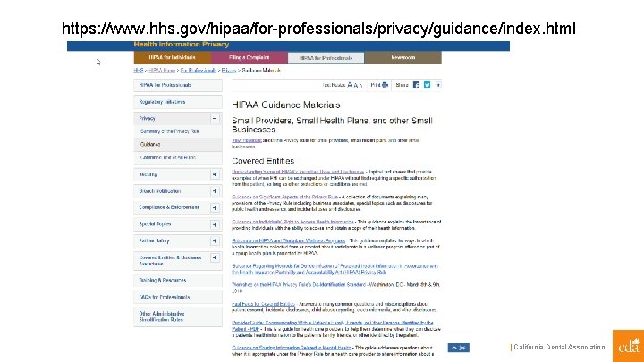Open Understanding HIPAA Permitted Uses and Disclosures link
The height and width of the screenshot is (362, 644).
pyautogui.click(x=298, y=172)
